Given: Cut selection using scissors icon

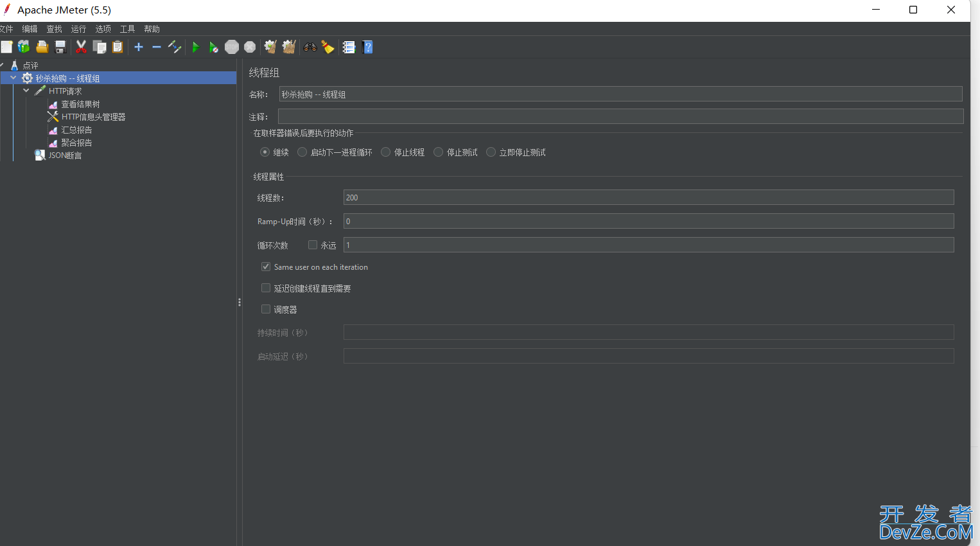Looking at the screenshot, I should (x=81, y=47).
